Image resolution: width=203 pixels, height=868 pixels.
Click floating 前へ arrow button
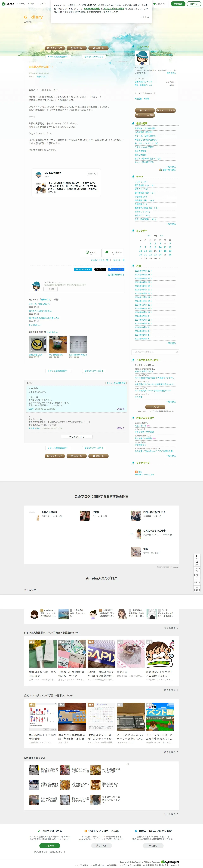coord(197,563)
